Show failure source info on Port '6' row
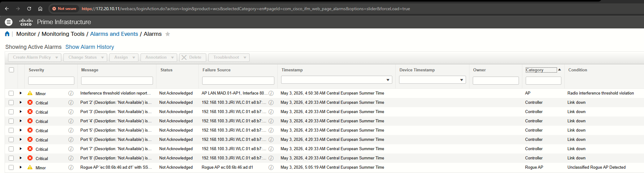 point(271,140)
